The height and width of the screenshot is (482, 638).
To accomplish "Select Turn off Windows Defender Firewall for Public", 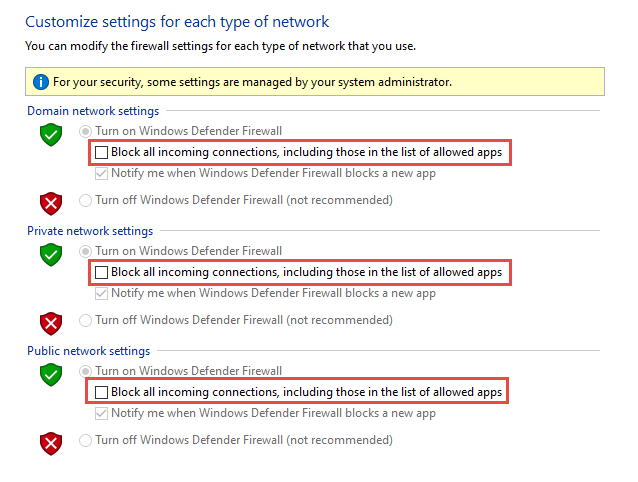I will [x=85, y=440].
